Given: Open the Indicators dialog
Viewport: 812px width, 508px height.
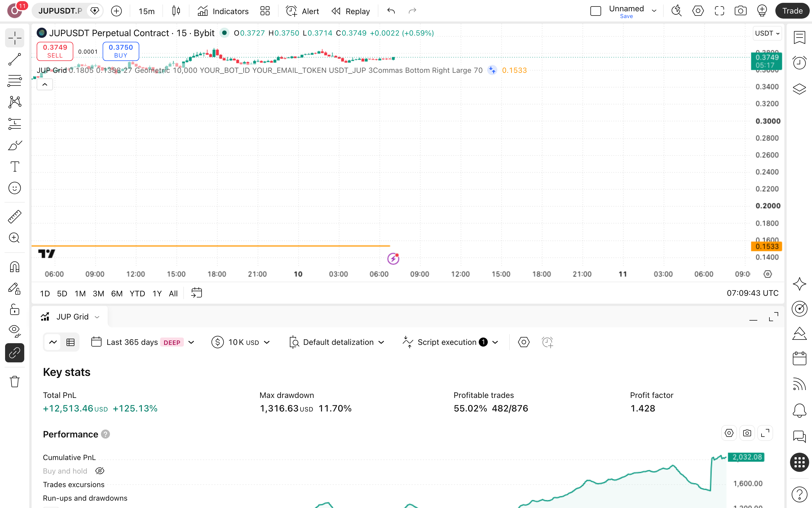Looking at the screenshot, I should click(x=223, y=11).
